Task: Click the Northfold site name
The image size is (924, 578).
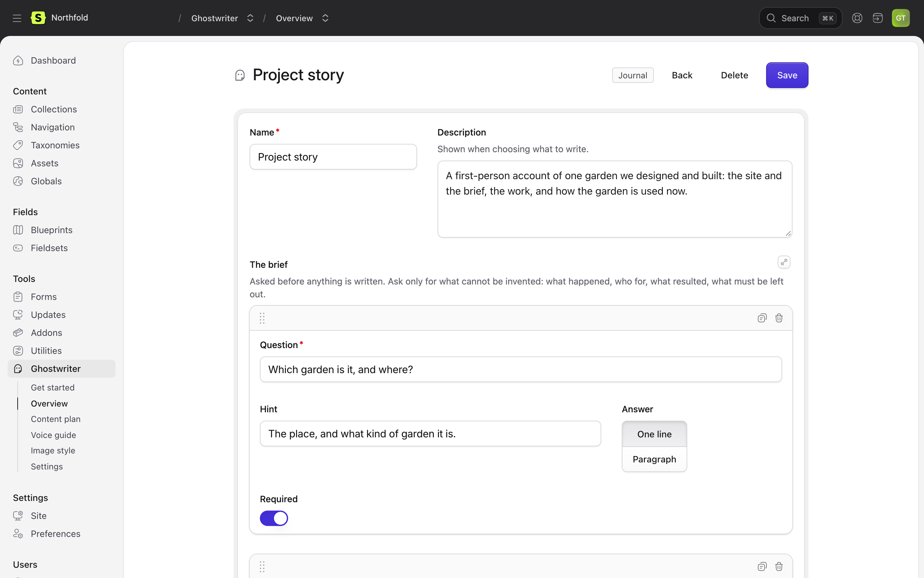Action: point(70,18)
